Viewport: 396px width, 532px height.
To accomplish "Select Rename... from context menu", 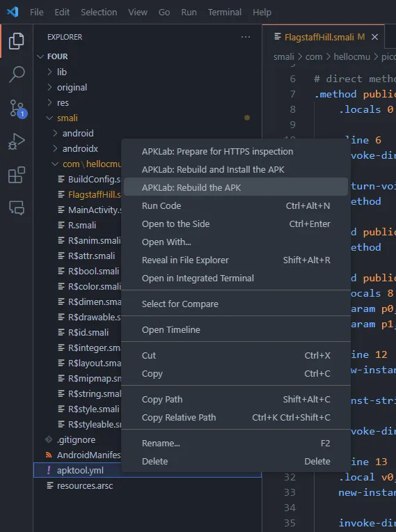I will pos(236,443).
